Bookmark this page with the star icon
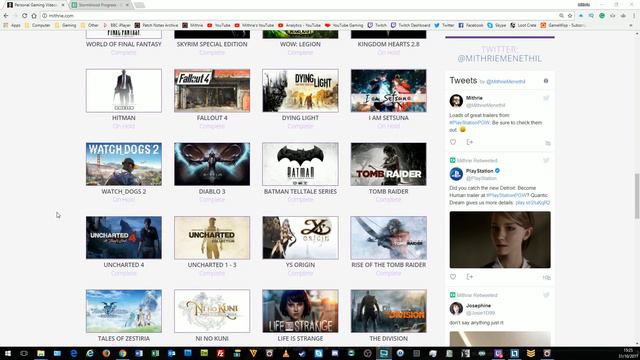Viewport: 640px width, 360px height. coord(570,16)
